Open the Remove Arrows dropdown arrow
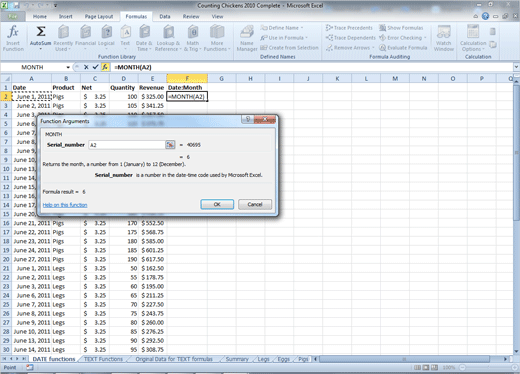Image resolution: width=520 pixels, height=374 pixels. [x=373, y=48]
